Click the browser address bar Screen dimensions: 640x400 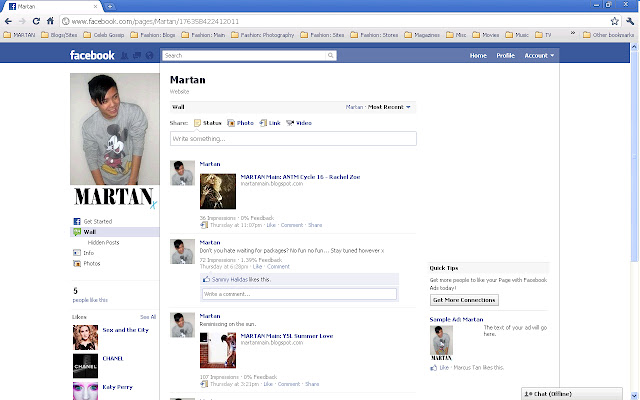click(x=333, y=21)
